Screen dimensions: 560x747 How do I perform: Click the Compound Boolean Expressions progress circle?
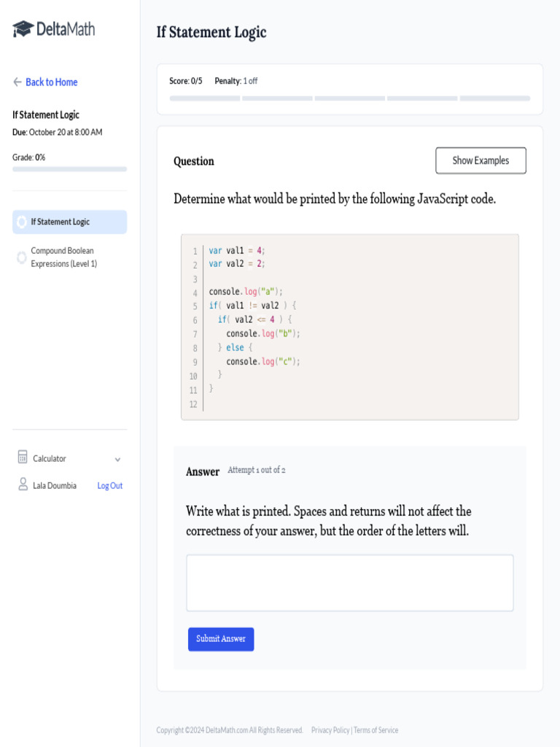point(22,258)
